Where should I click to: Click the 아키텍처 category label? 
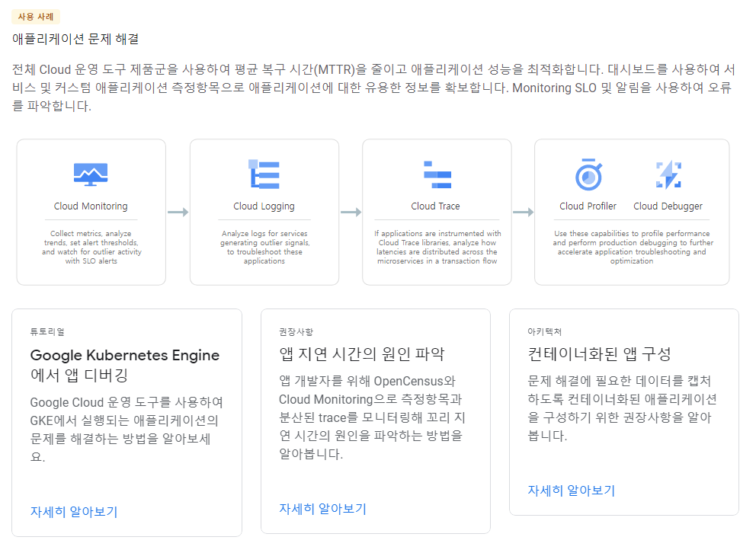click(545, 332)
